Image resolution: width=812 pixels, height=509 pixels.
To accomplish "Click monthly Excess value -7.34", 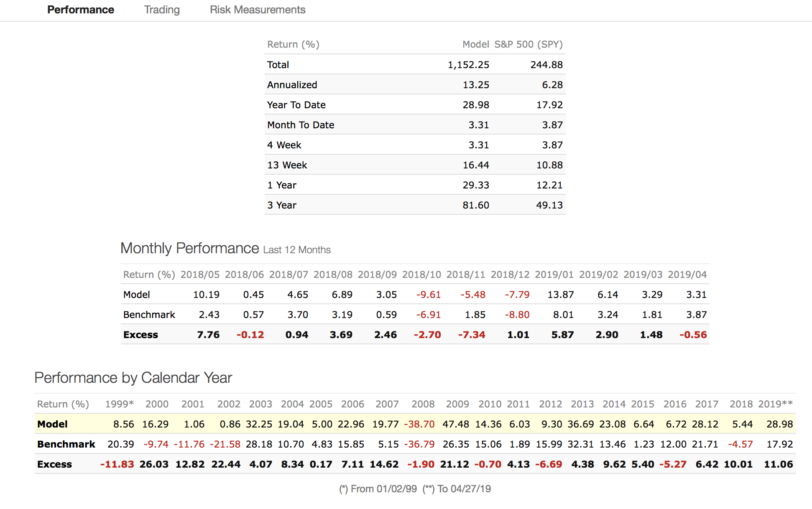I will coord(471,335).
